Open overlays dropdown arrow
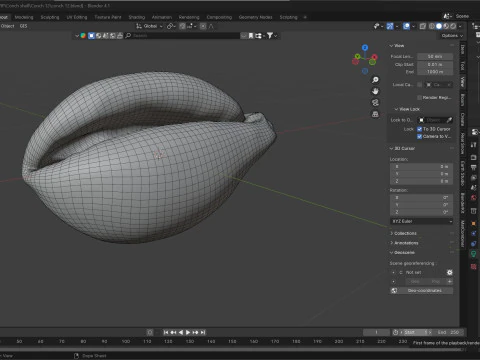 413,26
